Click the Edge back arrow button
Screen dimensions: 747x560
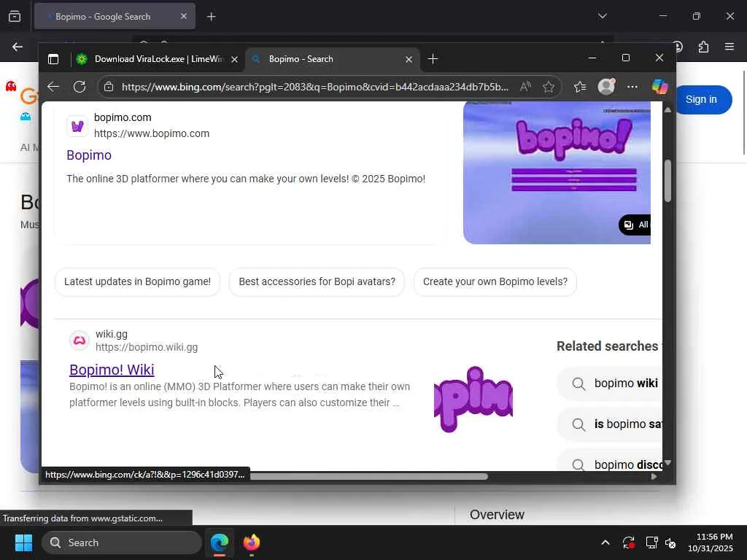coord(53,87)
